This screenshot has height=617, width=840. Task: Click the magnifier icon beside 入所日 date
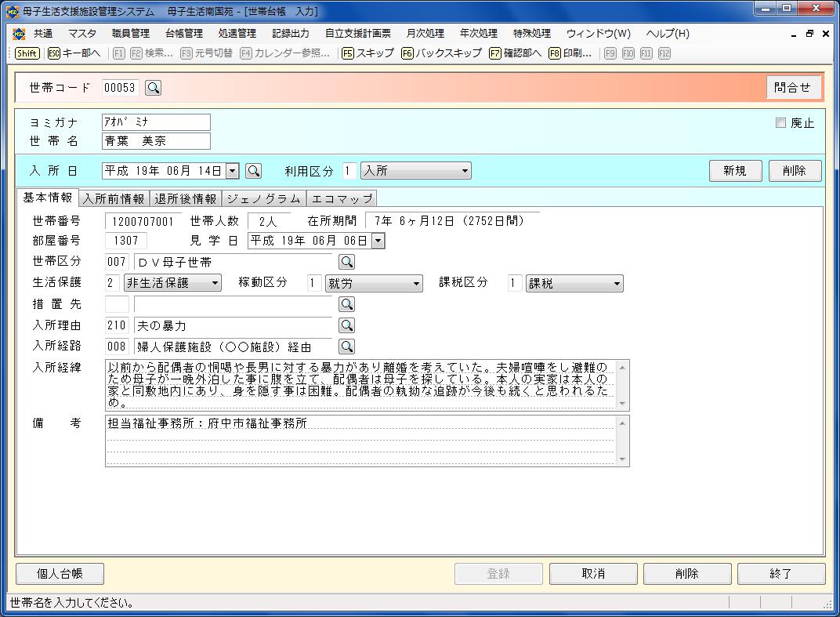(x=253, y=171)
